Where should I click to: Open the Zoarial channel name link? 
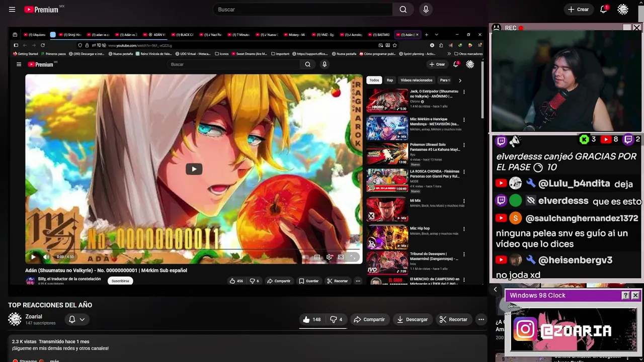[x=34, y=317]
